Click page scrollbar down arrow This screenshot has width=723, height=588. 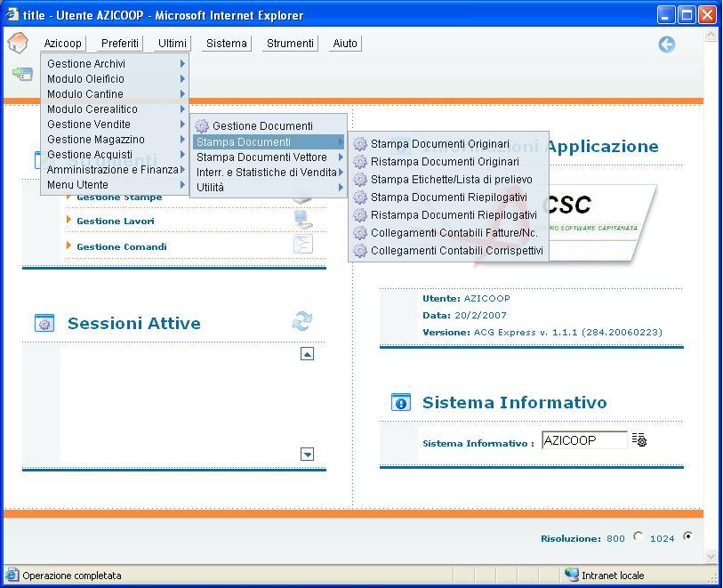point(711,557)
